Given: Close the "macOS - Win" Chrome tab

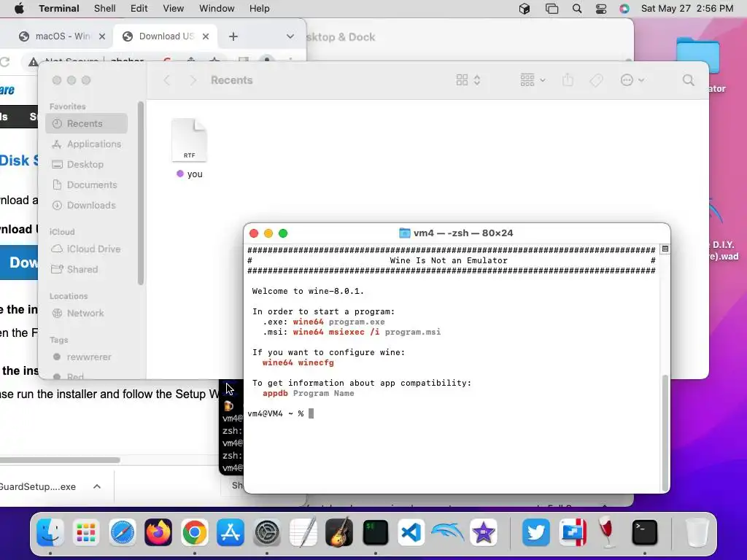Looking at the screenshot, I should 102,36.
